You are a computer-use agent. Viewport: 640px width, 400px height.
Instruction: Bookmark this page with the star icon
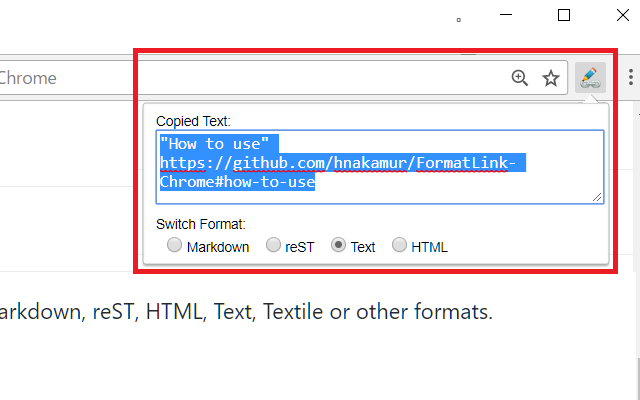coord(550,78)
